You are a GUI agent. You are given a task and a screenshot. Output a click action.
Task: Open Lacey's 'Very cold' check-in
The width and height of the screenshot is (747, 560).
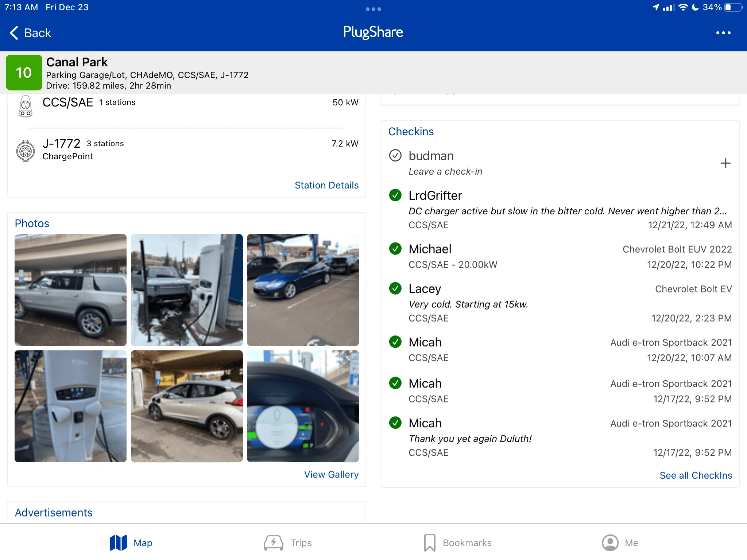(x=560, y=303)
